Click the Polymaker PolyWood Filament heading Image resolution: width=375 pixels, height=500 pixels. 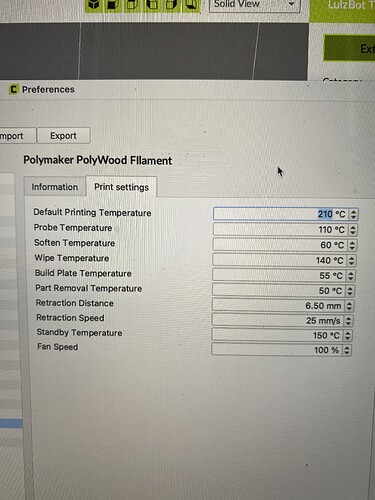coord(98,160)
